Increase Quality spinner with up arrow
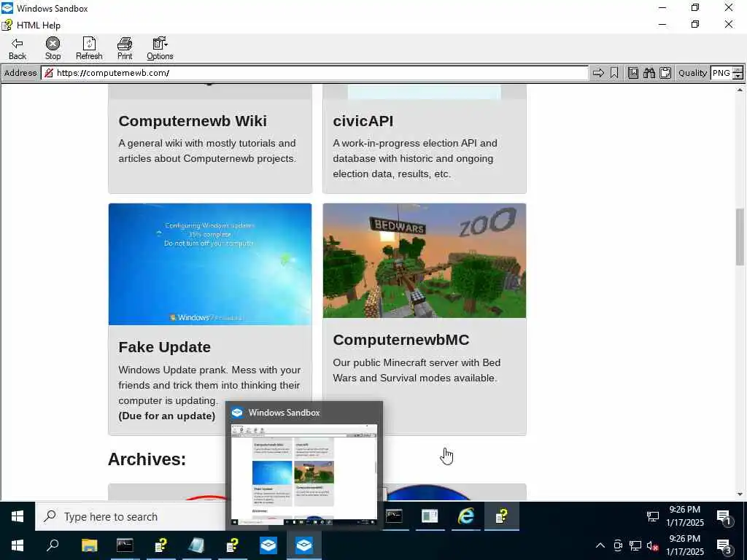The width and height of the screenshot is (747, 560). click(x=738, y=69)
